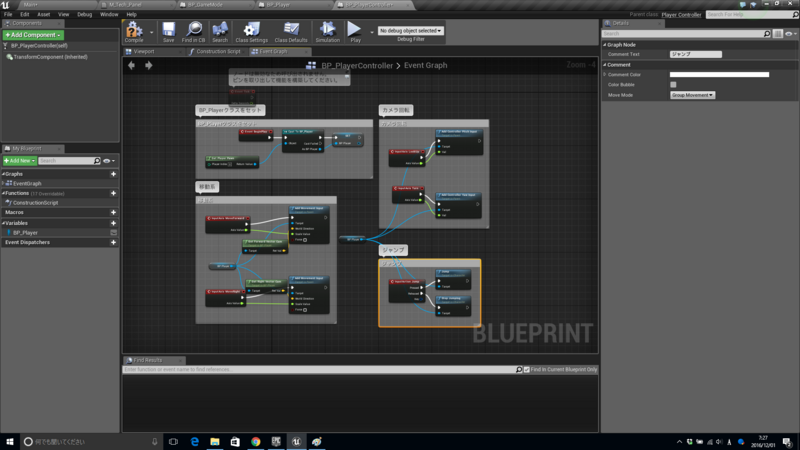The image size is (800, 450).
Task: Select BP_PlayerController(self) component
Action: [x=39, y=46]
